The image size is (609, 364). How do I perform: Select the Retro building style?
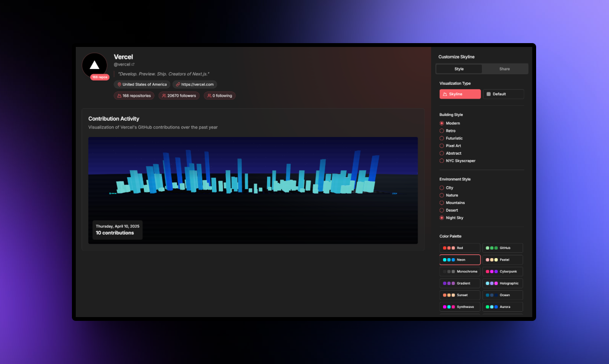click(x=442, y=131)
